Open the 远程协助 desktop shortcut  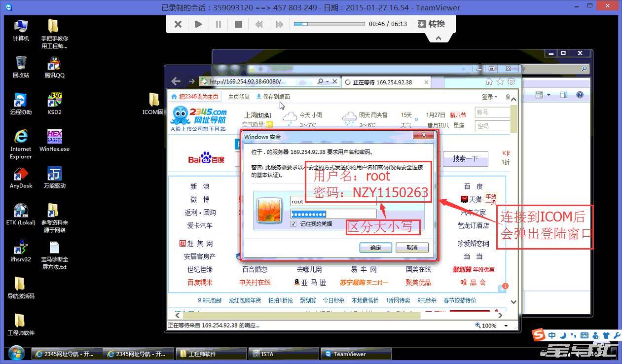pos(21,104)
